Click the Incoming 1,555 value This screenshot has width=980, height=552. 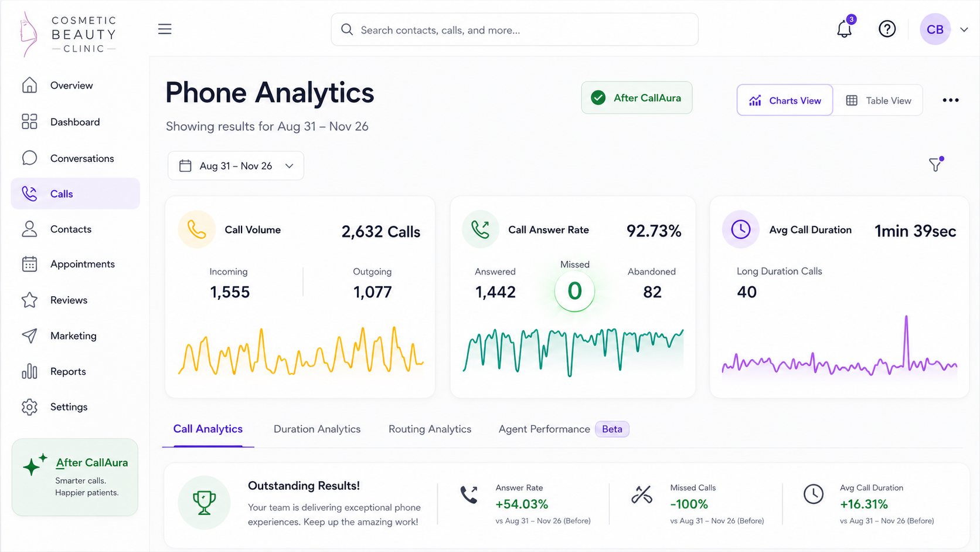230,292
